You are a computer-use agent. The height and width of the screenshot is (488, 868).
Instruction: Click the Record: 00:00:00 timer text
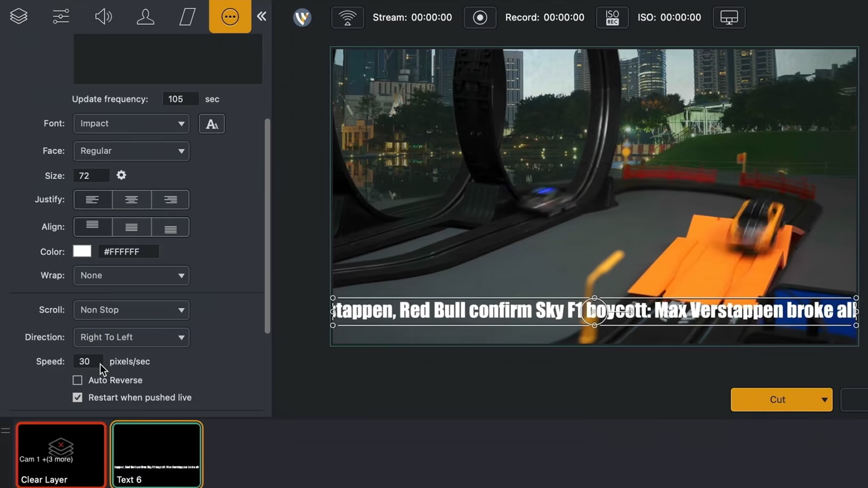click(x=545, y=17)
